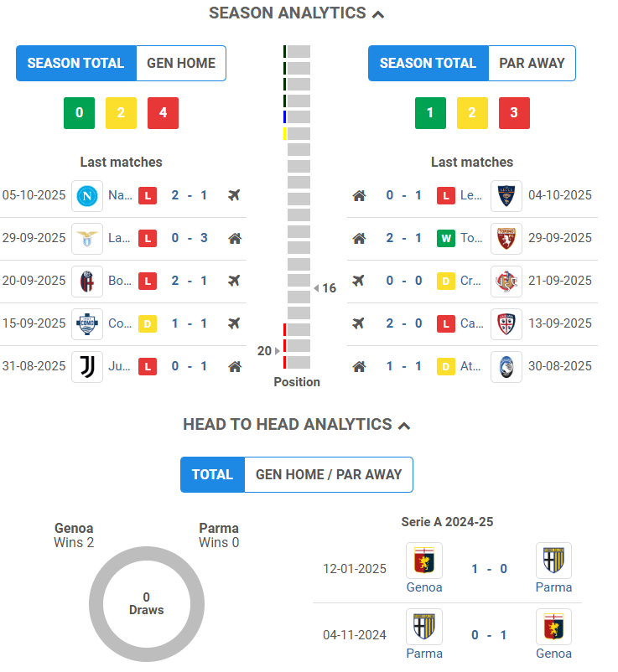Image resolution: width=618 pixels, height=672 pixels.
Task: Click the Torino club crest
Action: click(506, 238)
